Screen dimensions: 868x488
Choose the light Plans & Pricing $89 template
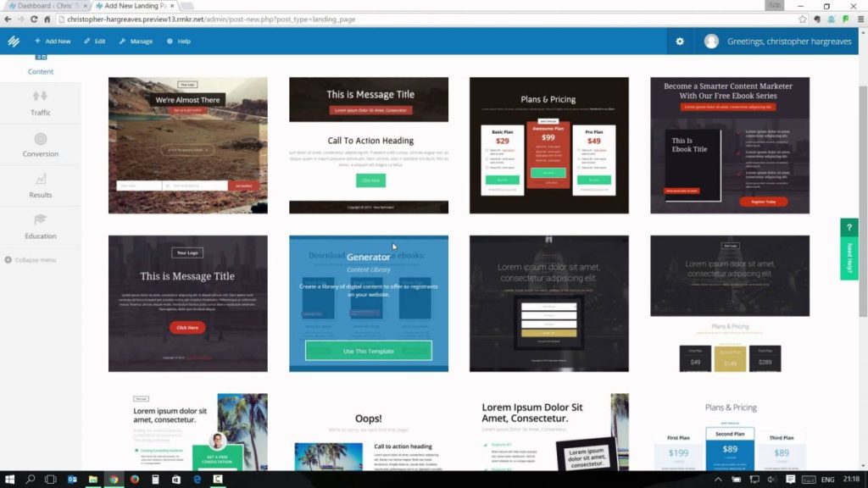click(730, 432)
